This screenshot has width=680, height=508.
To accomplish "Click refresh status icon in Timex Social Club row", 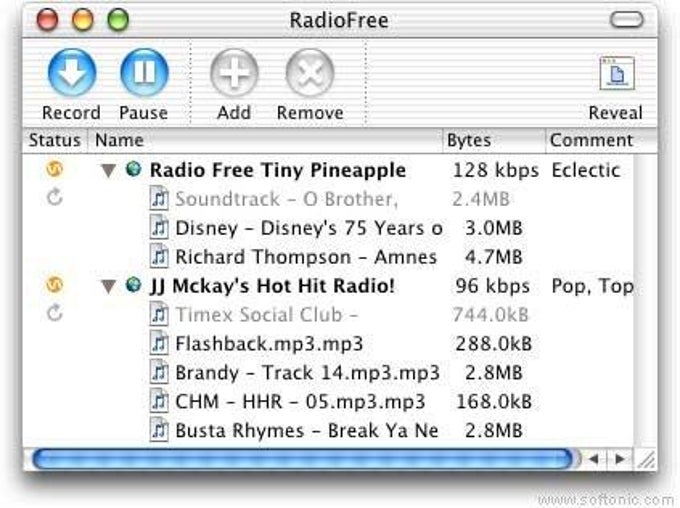I will 55,313.
